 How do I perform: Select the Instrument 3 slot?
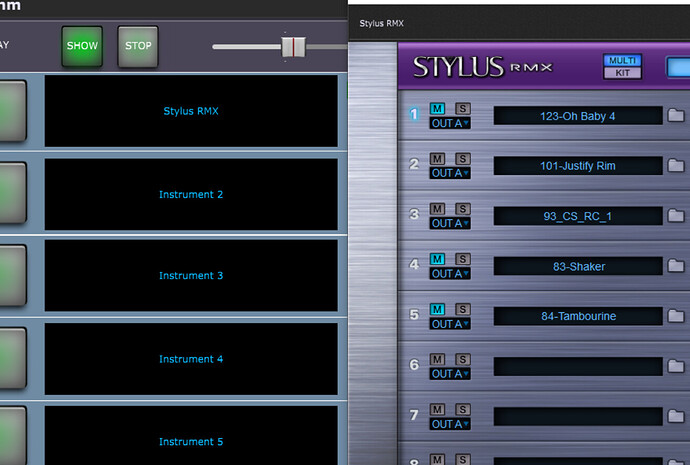191,275
